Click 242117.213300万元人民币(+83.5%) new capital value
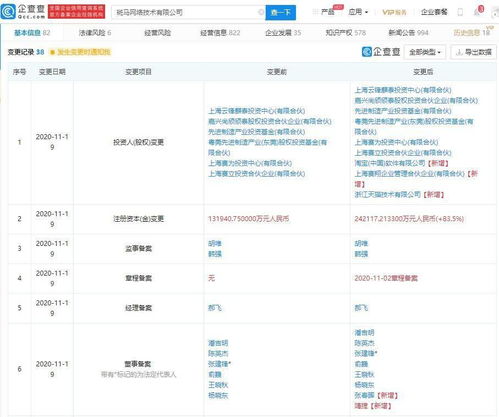This screenshot has width=499, height=417. [409, 219]
